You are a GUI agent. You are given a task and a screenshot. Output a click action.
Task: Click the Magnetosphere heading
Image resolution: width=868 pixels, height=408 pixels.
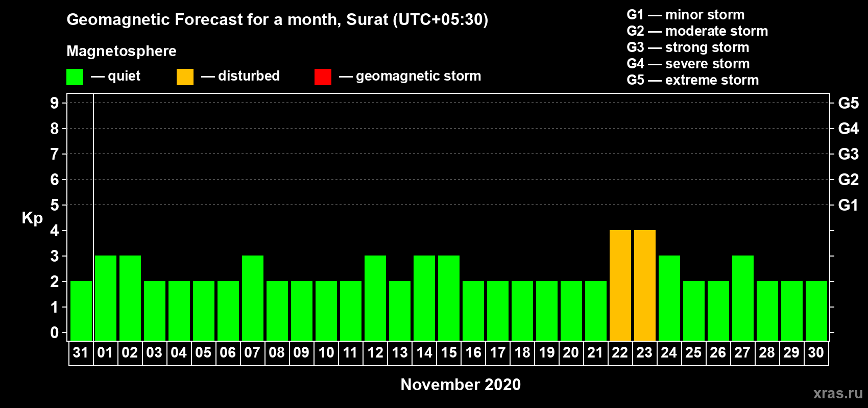click(x=122, y=51)
